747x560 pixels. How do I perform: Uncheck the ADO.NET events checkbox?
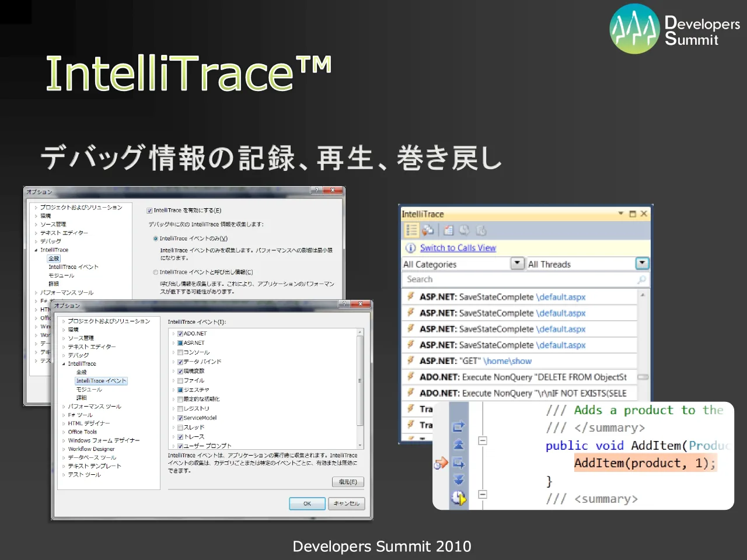[x=180, y=334]
